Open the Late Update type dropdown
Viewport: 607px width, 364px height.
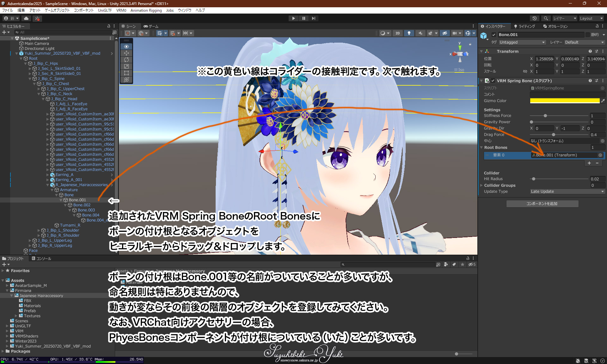click(567, 191)
